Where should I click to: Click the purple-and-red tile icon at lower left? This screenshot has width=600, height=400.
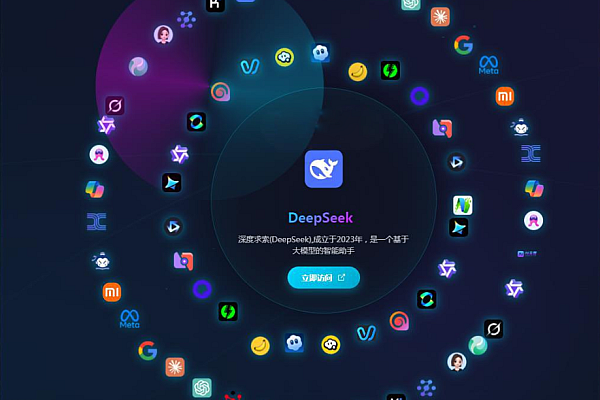tap(183, 261)
